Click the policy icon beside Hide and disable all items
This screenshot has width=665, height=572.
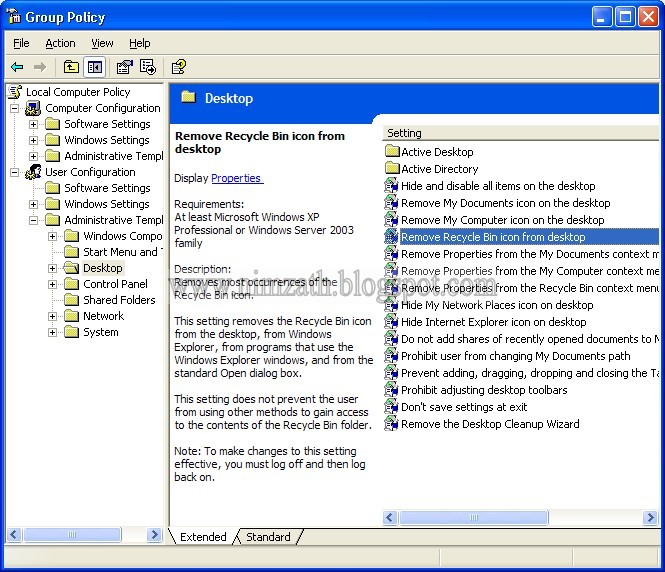(x=391, y=185)
